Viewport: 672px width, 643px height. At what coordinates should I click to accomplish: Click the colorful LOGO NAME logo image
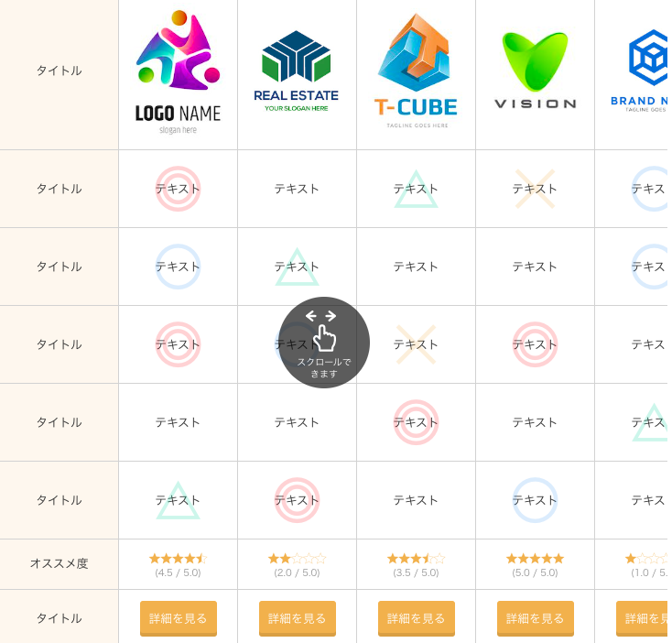pyautogui.click(x=178, y=72)
